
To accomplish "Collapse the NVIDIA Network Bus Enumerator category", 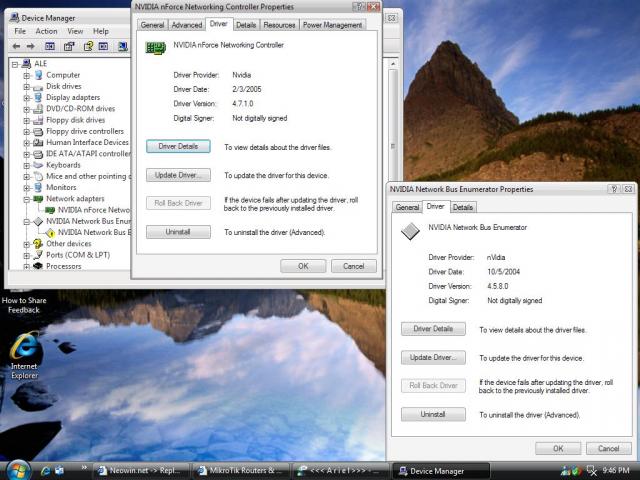I will (27, 222).
